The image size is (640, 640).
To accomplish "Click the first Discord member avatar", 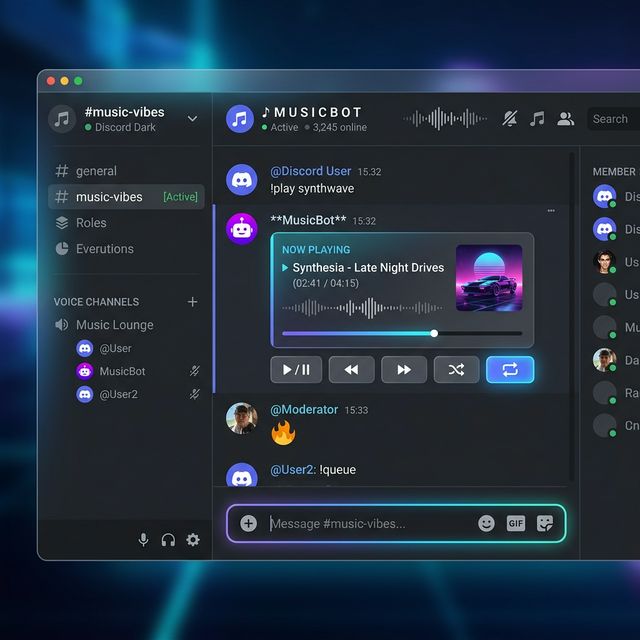I will tap(604, 196).
